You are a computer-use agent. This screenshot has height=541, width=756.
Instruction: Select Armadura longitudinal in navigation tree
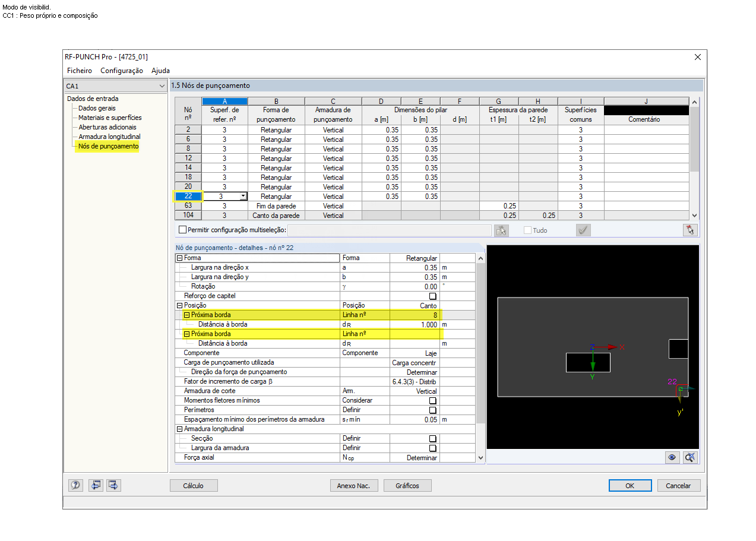[x=109, y=137]
